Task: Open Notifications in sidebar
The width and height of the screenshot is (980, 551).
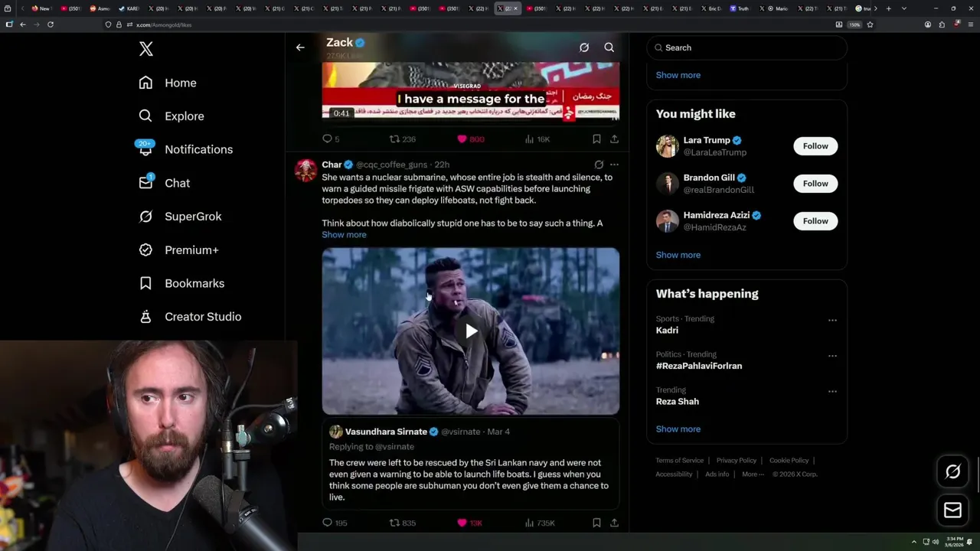Action: [185, 149]
